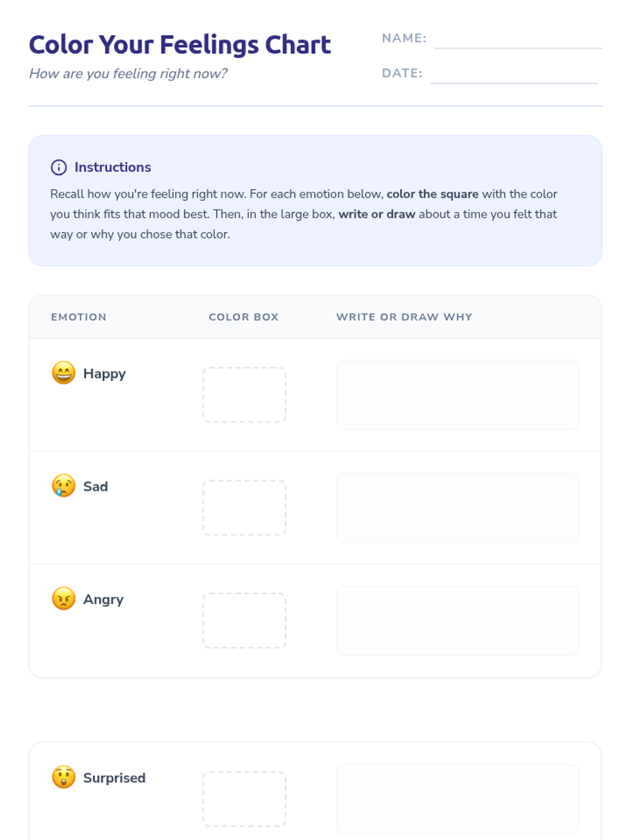Click the Sad write or draw box
Screen dimensions: 630x840
click(458, 508)
